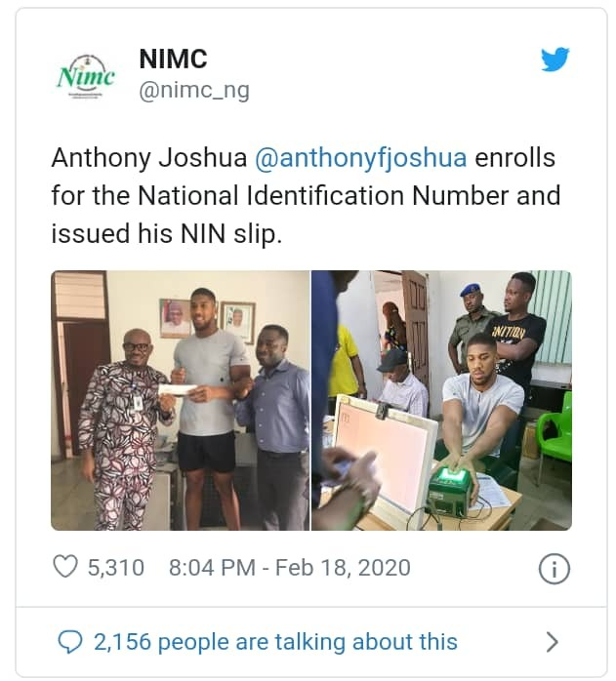
Task: Visit the @nimc_ng handle
Action: [x=194, y=91]
